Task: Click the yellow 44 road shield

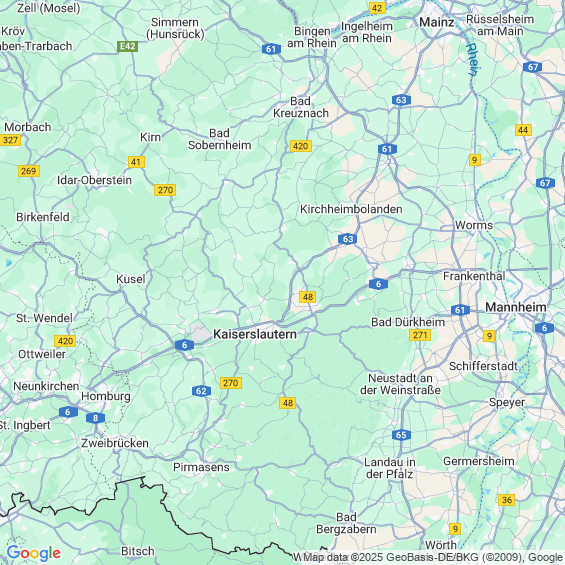Action: (523, 130)
